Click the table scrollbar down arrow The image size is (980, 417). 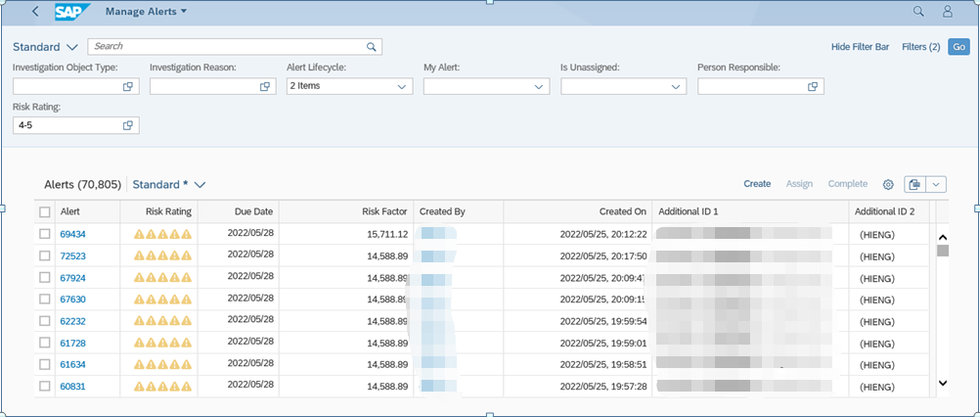(x=943, y=383)
